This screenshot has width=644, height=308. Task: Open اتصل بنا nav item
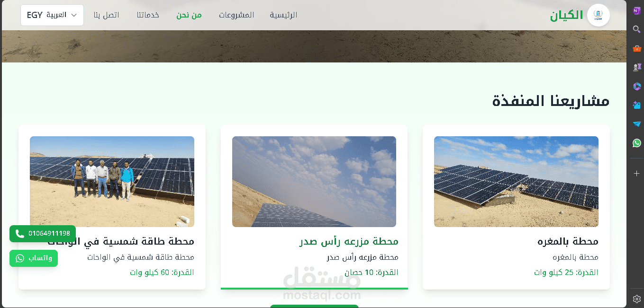click(106, 15)
